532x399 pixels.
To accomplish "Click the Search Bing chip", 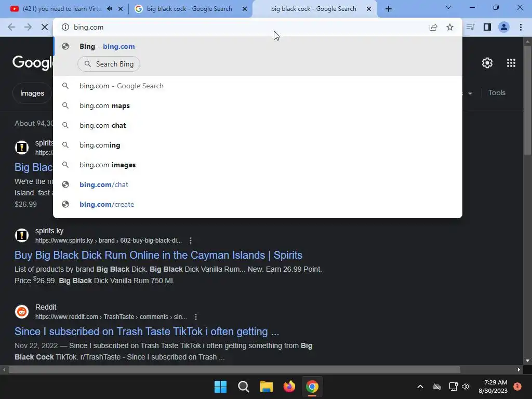I will coord(109,64).
